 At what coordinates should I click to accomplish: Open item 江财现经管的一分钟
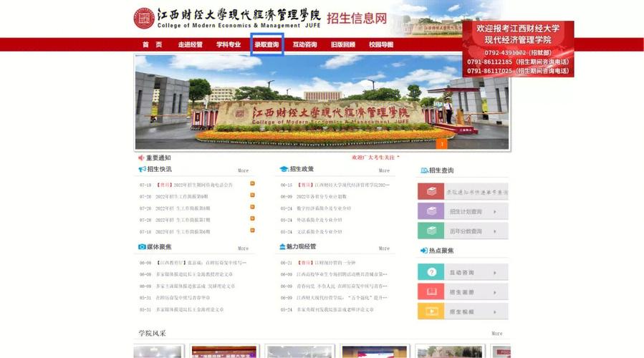(327, 263)
